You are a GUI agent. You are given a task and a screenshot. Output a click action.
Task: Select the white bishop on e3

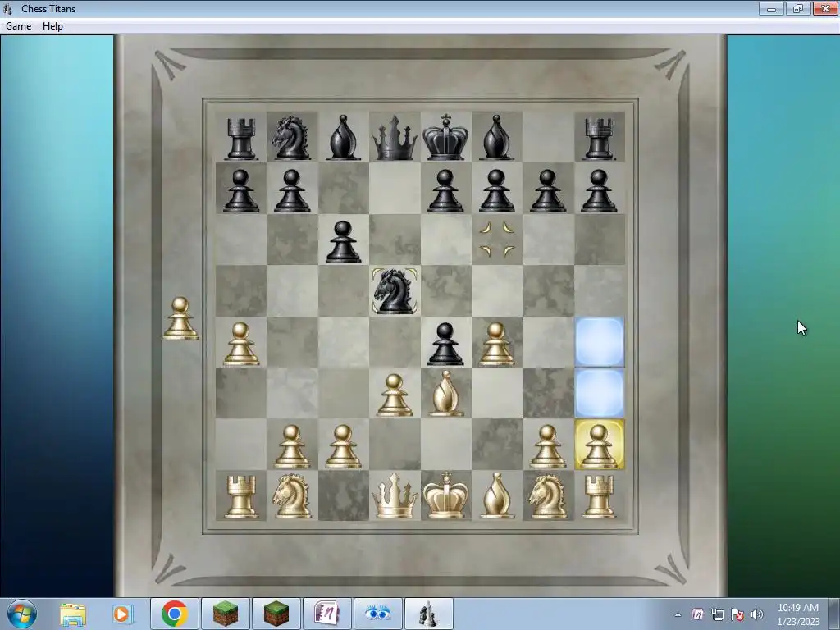pos(445,394)
